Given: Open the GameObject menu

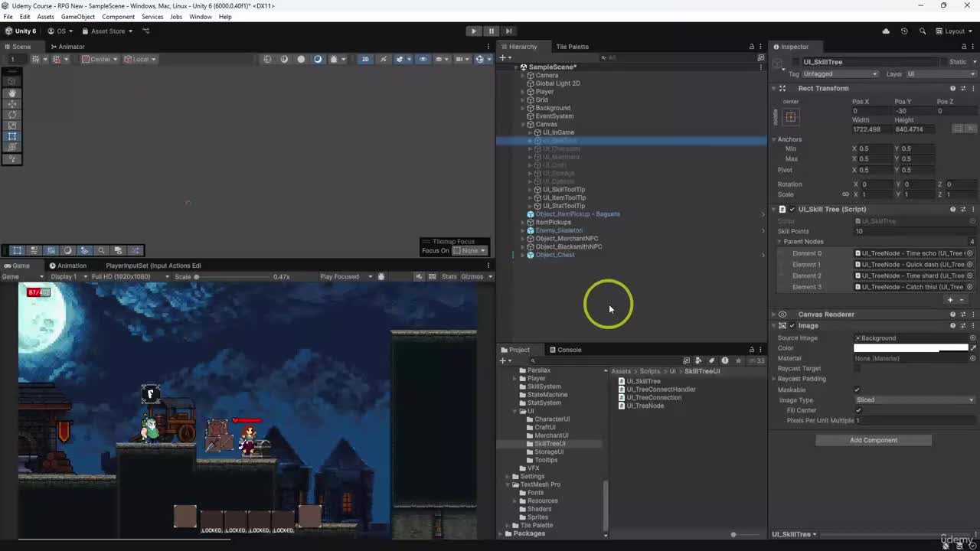Looking at the screenshot, I should coord(77,17).
